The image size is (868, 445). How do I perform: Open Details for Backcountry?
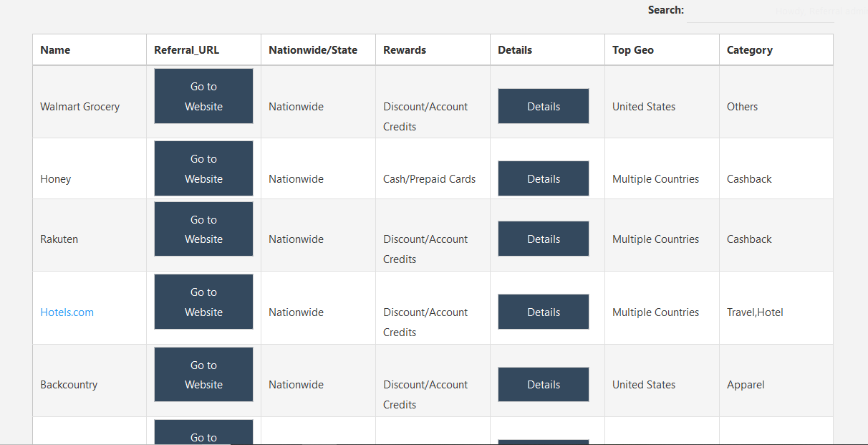[x=544, y=385]
